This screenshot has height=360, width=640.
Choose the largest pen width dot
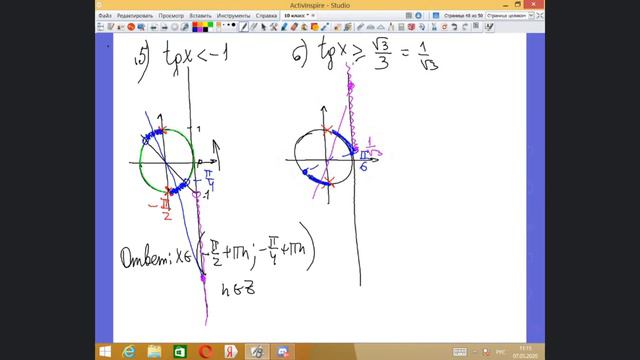coord(233,25)
